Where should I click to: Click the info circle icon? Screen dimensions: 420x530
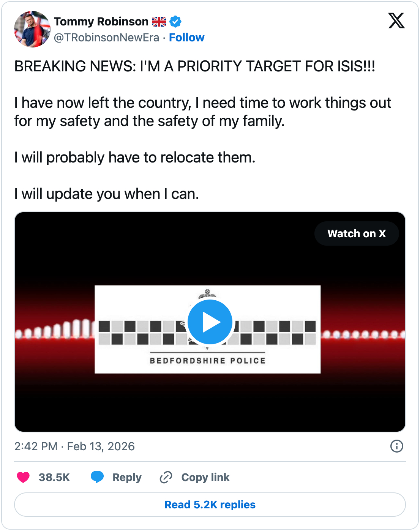(396, 446)
